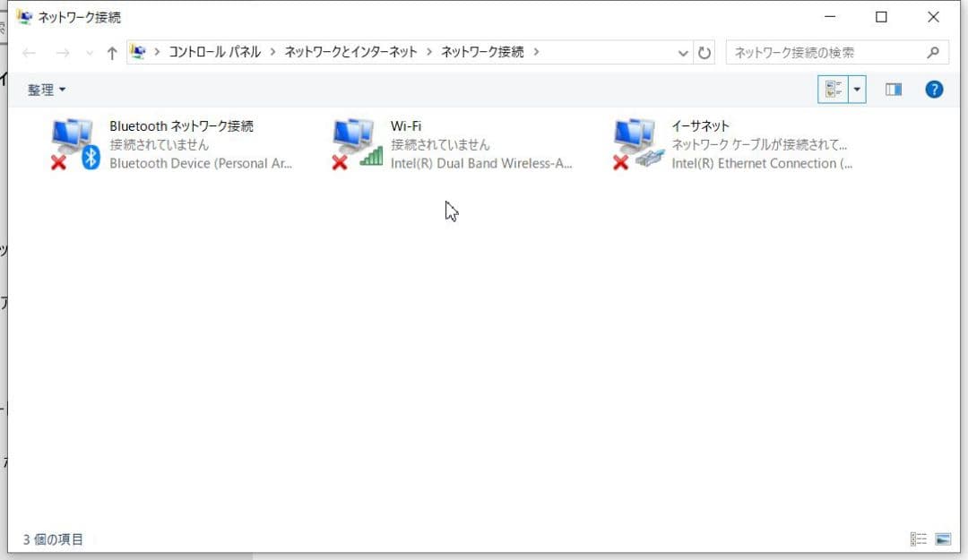Click the blue Help question mark icon

click(934, 89)
